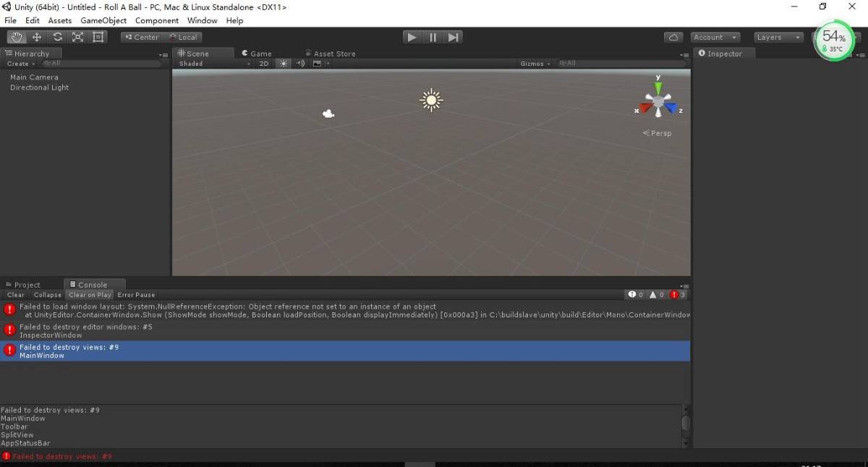
Task: Open the Window menu
Action: 203,21
